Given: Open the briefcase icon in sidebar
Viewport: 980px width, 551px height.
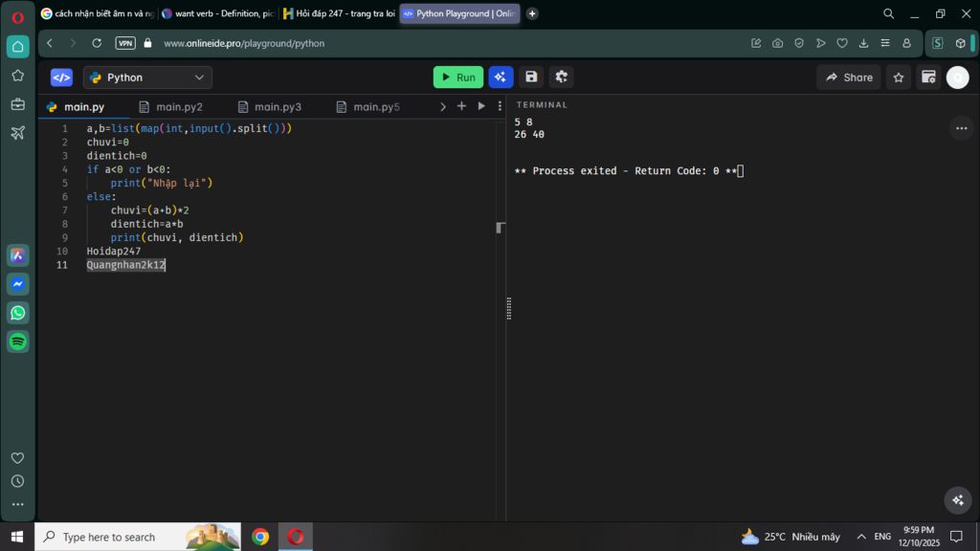Looking at the screenshot, I should coord(17,104).
